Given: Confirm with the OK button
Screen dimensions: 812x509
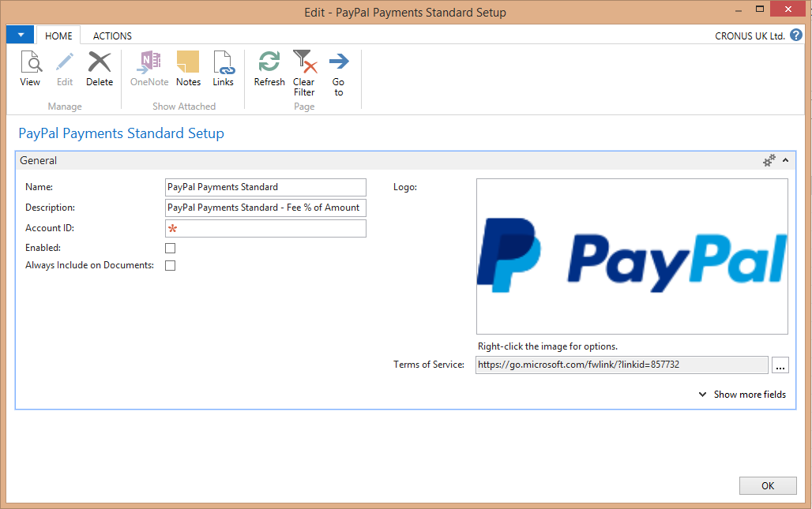Looking at the screenshot, I should tap(768, 486).
